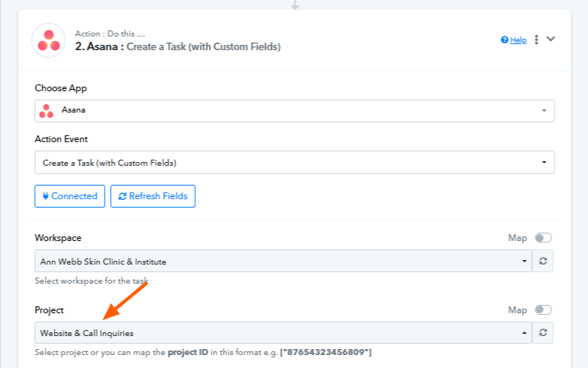588x368 pixels.
Task: Click the Workspace field label
Action: 58,238
